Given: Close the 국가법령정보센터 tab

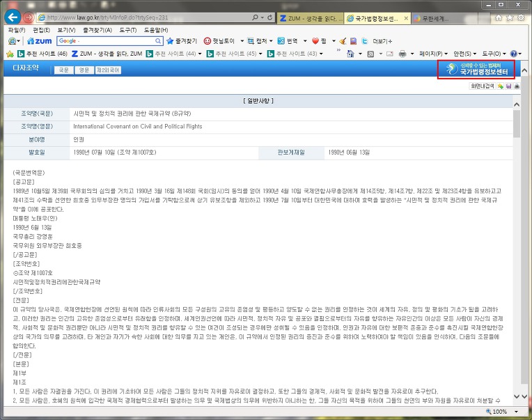Looking at the screenshot, I should tap(406, 18).
